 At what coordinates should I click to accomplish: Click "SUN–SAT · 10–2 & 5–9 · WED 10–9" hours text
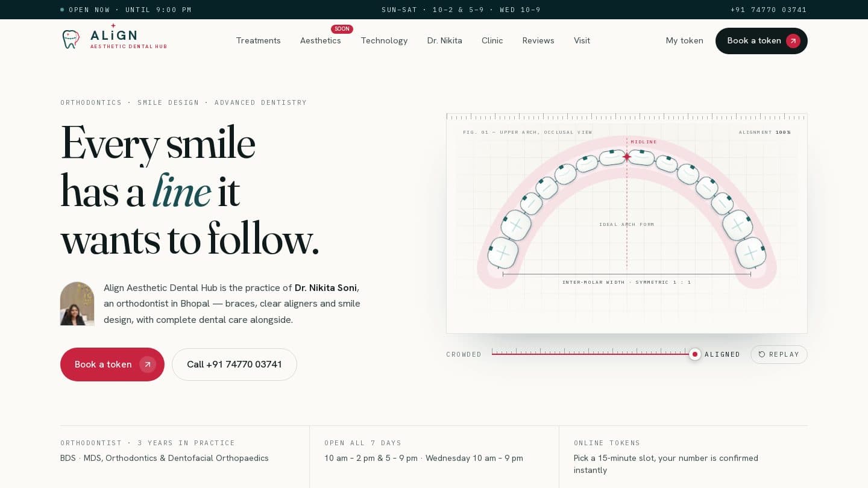click(461, 10)
